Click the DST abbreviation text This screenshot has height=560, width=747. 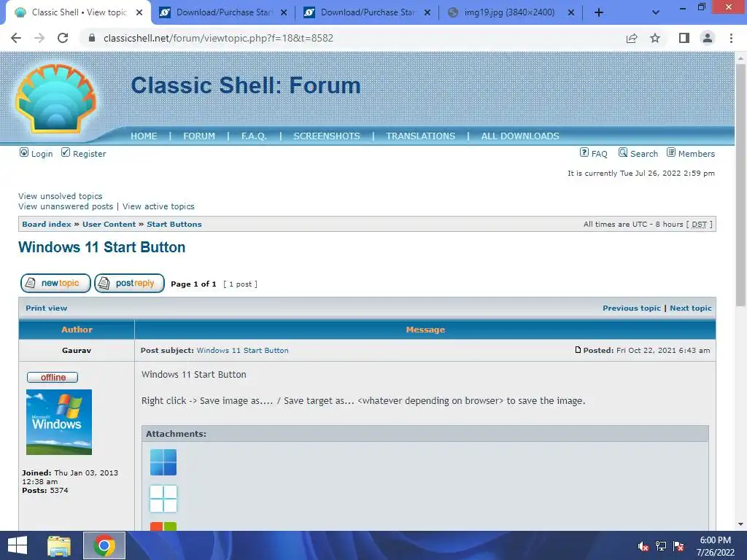coord(700,225)
